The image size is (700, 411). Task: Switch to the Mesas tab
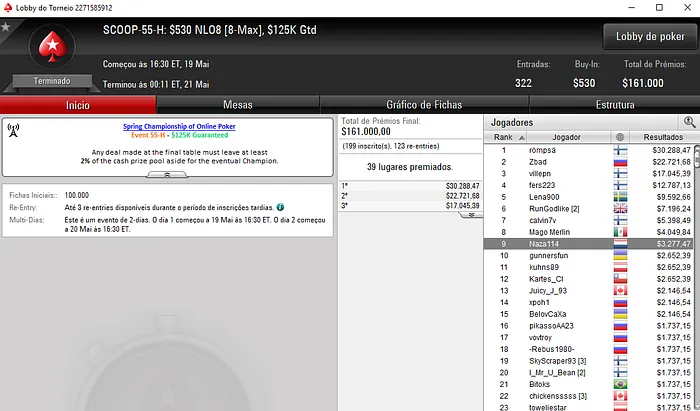tap(238, 105)
